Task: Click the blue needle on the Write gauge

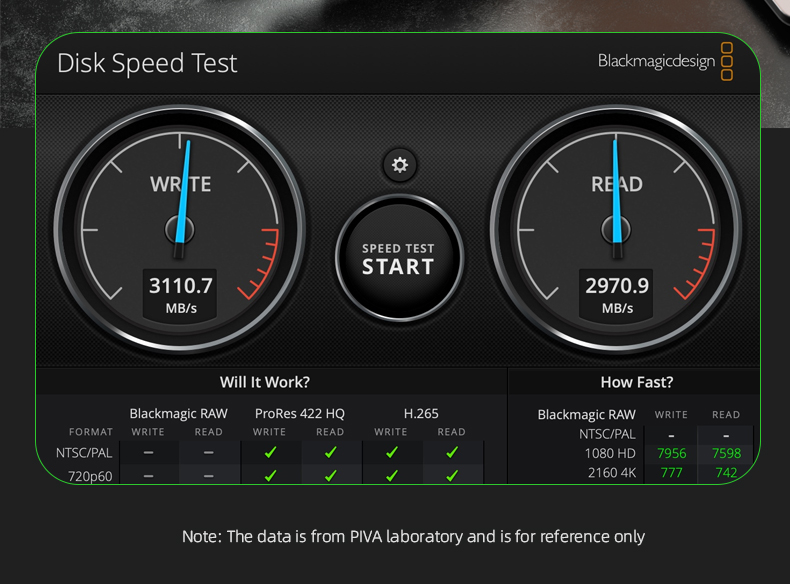Action: (x=182, y=190)
